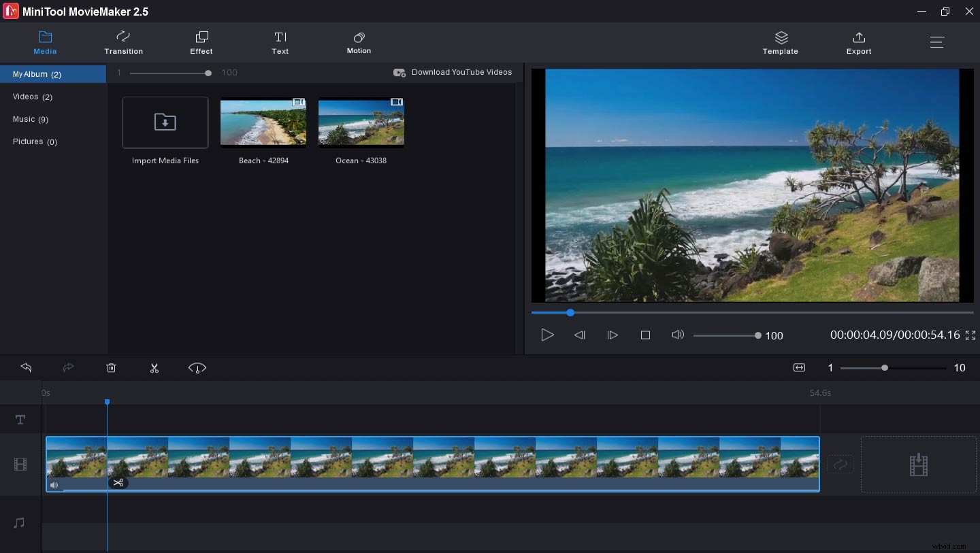Open the Text panel
The image size is (980, 553).
tap(280, 42)
